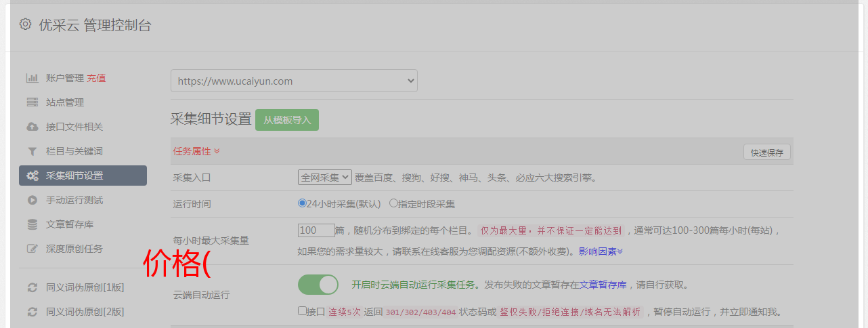Expand the 影响因素 link
This screenshot has width=868, height=328.
(x=601, y=251)
